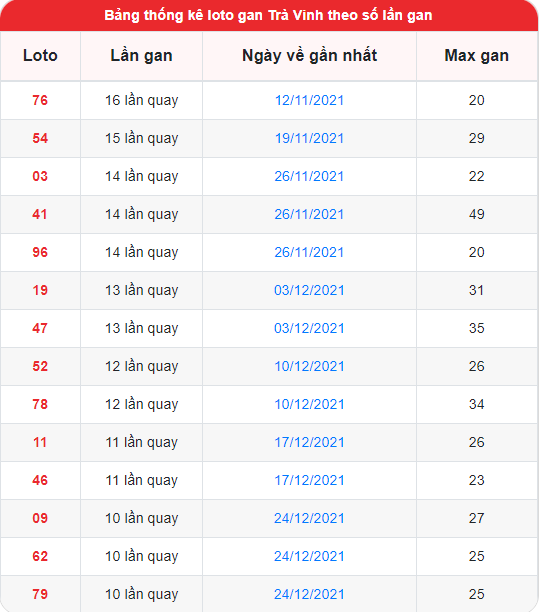This screenshot has width=541, height=612.
Task: Open the 03/12/2021 link for loto 47
Action: (x=309, y=328)
